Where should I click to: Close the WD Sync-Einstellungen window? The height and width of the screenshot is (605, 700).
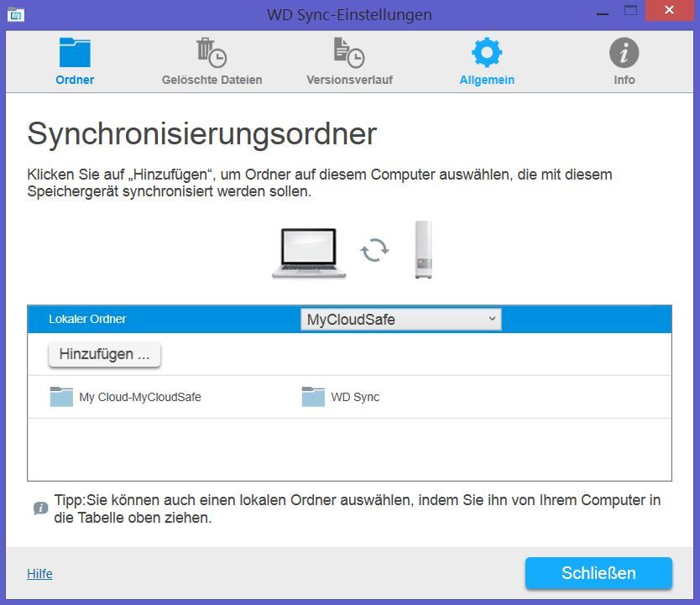pyautogui.click(x=669, y=10)
